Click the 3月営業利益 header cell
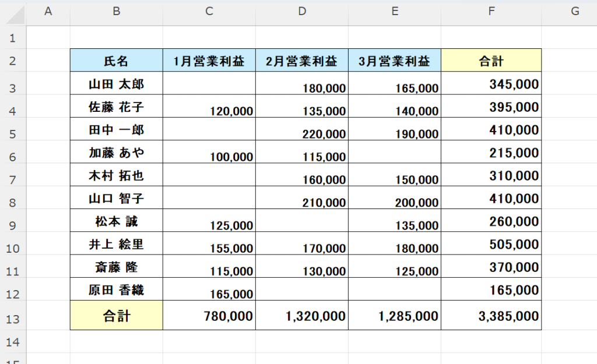This screenshot has height=364, width=597. click(x=395, y=61)
